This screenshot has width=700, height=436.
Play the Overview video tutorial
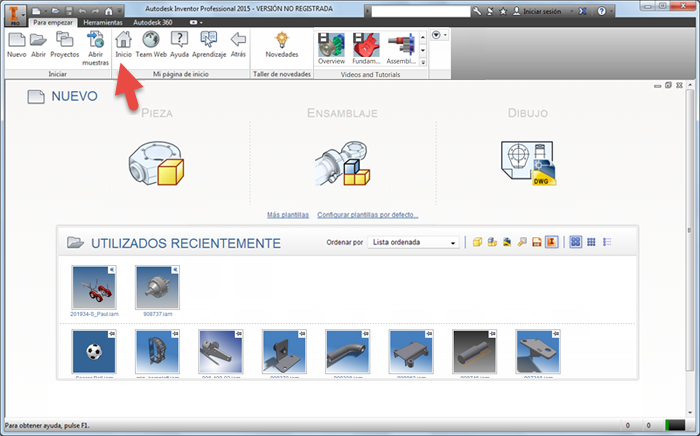point(331,49)
